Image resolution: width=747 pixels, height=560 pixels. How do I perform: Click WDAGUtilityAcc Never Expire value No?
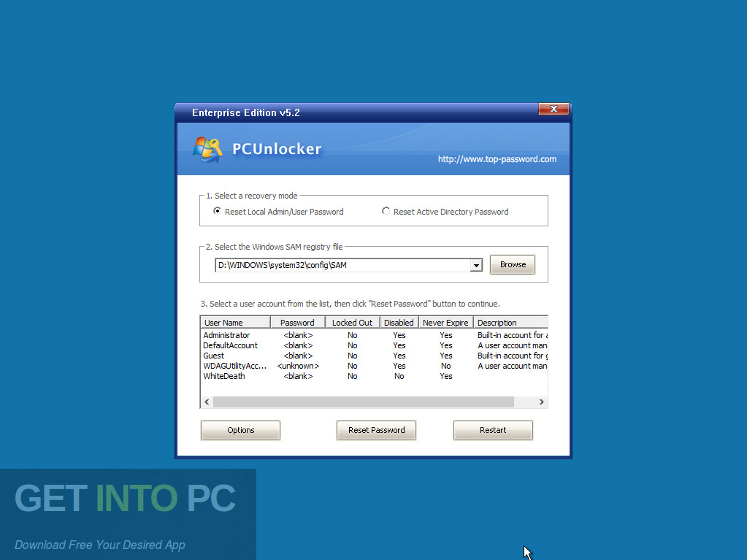point(446,366)
